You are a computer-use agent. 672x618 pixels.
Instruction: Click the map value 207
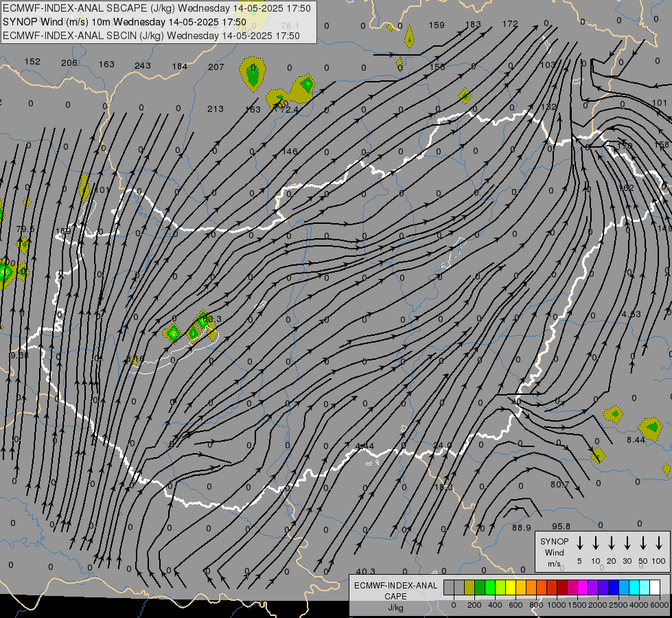click(x=216, y=67)
